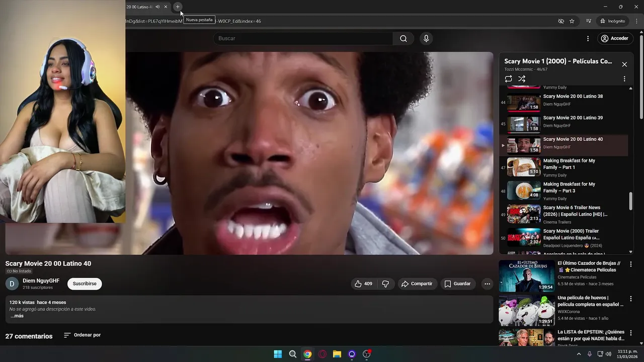Open Cinemateca Películas channel name
Viewport: 644px width, 362px height.
[x=577, y=277]
